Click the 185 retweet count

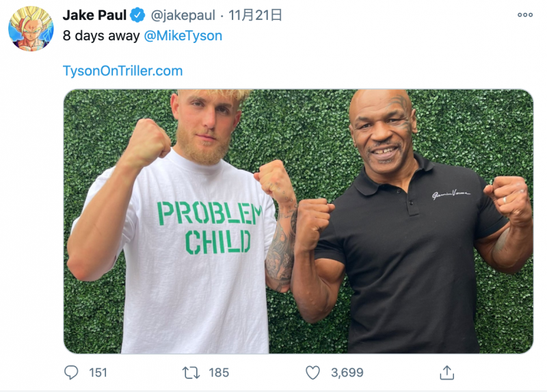[x=219, y=372]
